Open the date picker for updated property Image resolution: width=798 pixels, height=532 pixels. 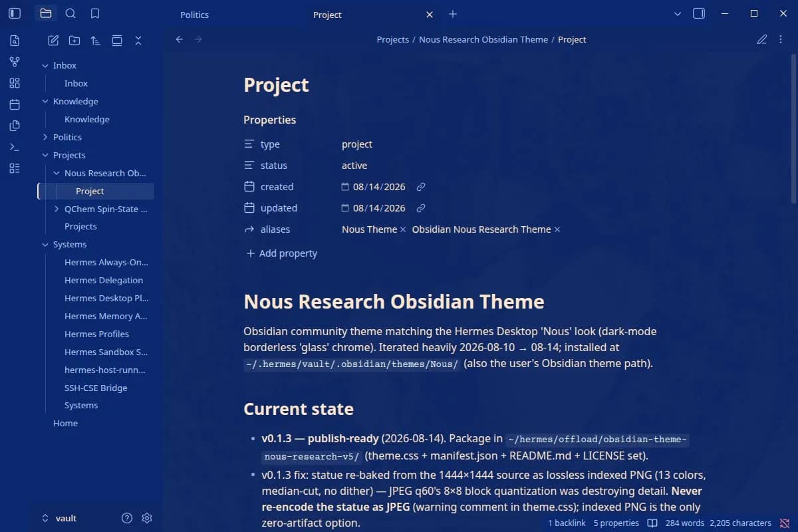pyautogui.click(x=345, y=208)
